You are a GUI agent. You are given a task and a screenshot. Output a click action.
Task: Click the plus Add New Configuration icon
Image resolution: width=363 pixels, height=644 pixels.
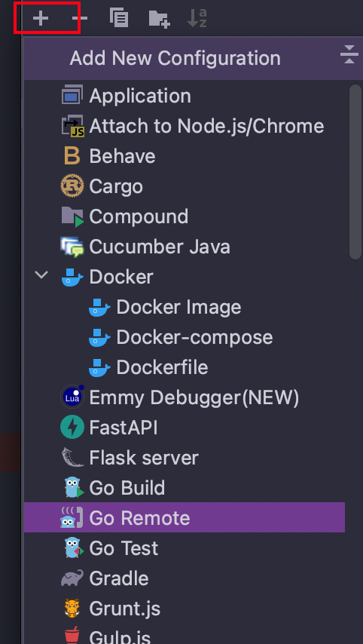pyautogui.click(x=40, y=19)
